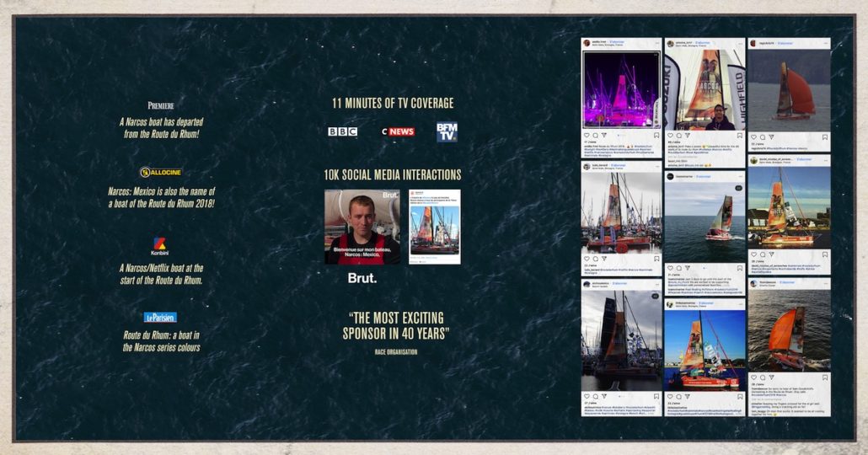Follow via S'abonner on red-sail grey sea post
Screen dimensions: 868x455
(x=785, y=43)
